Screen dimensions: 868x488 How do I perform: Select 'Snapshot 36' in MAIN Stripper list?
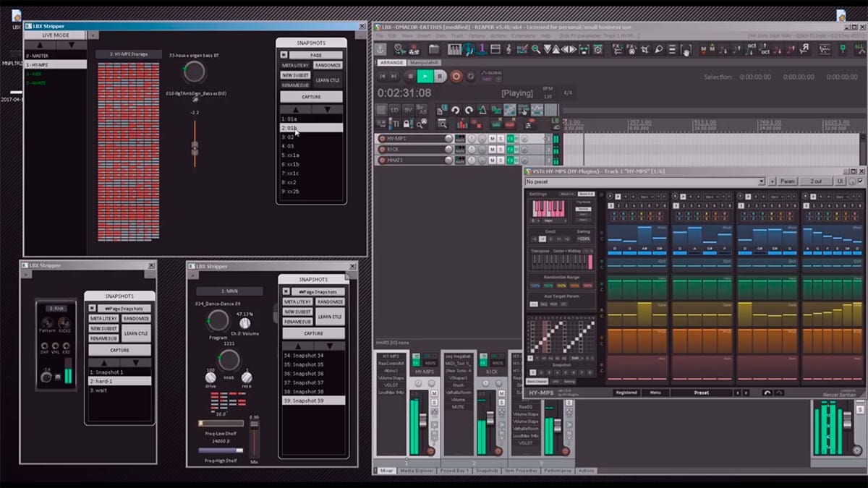pyautogui.click(x=312, y=374)
